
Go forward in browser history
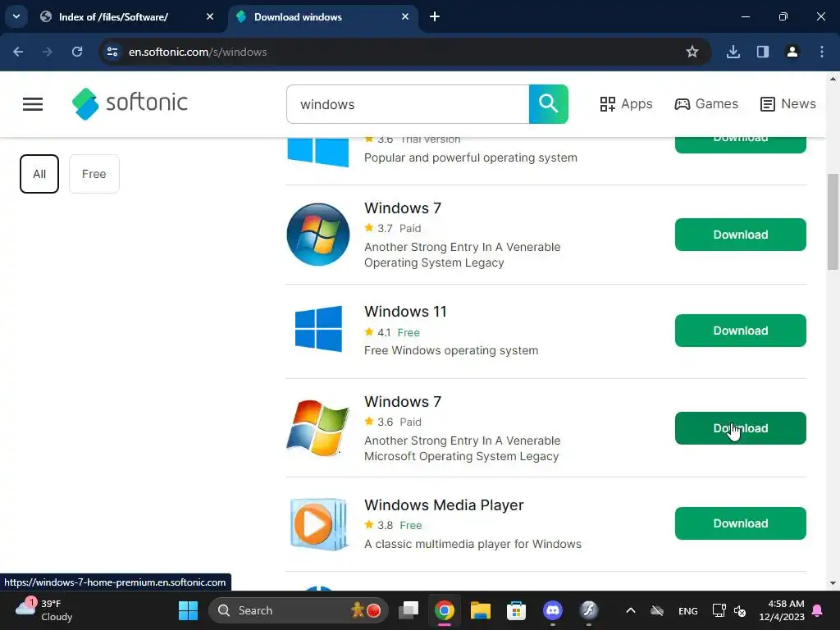pos(48,52)
